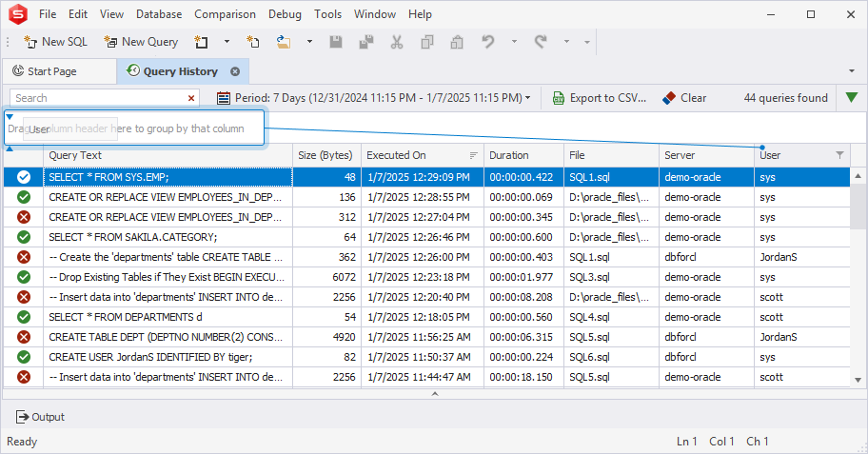
Task: Expand the open file dropdown arrow
Action: 309,42
